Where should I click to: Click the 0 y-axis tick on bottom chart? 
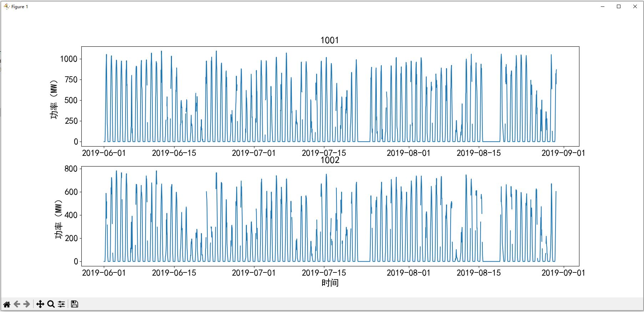coord(76,261)
